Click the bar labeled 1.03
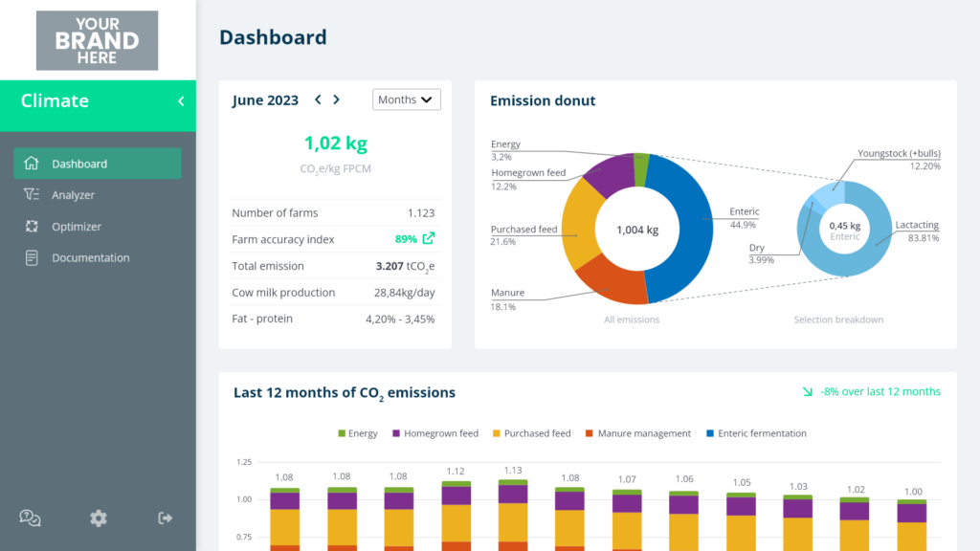 tap(798, 523)
